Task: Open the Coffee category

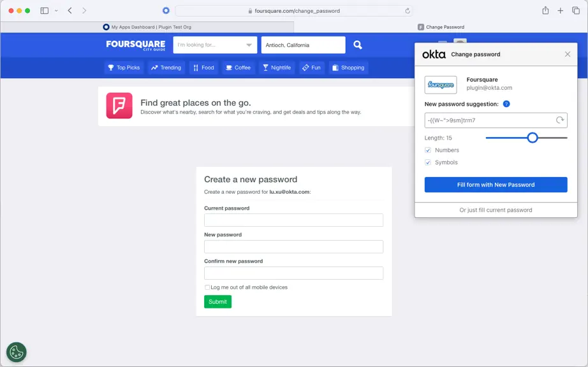Action: [x=238, y=68]
